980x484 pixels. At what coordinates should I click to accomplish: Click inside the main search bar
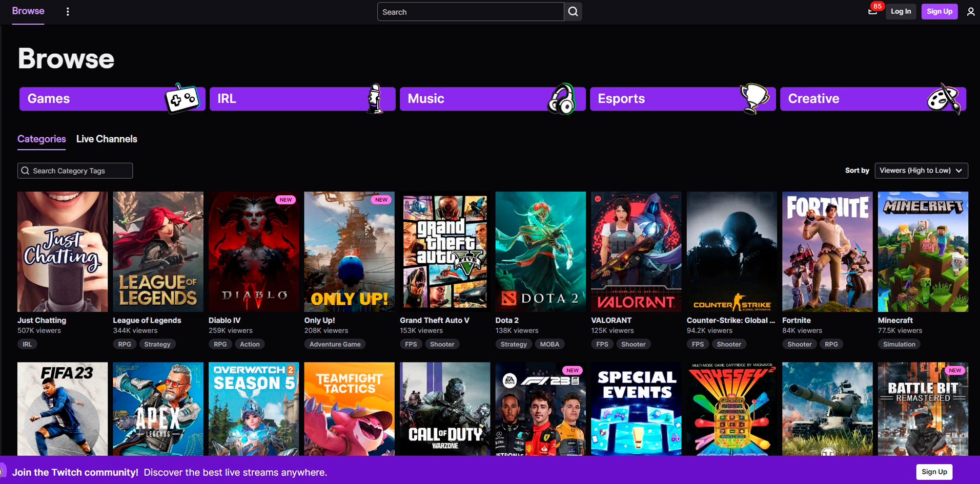click(x=469, y=11)
